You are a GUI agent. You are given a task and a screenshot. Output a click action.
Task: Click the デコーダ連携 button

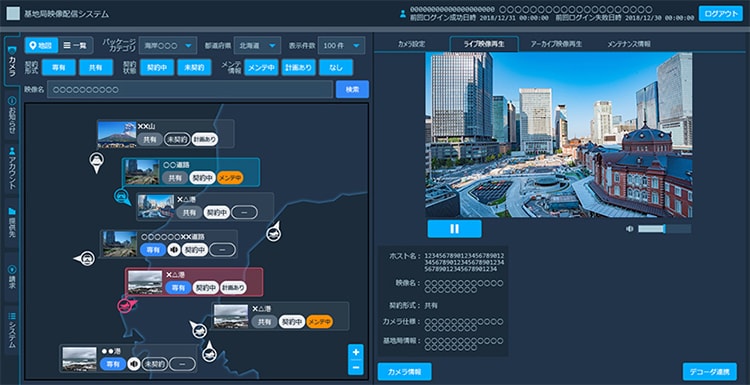point(710,371)
